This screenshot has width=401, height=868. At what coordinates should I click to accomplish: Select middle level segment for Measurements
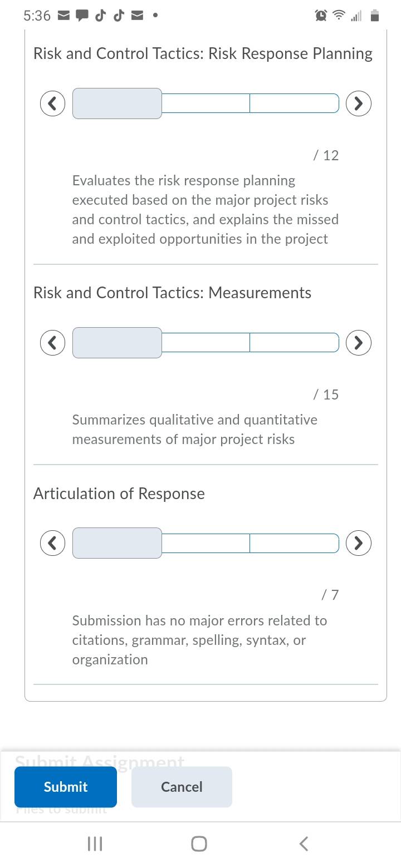point(206,342)
